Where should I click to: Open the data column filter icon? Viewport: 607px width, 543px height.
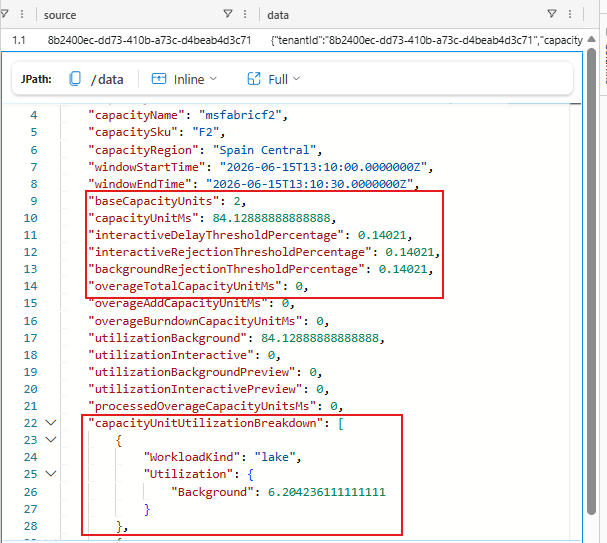click(552, 14)
